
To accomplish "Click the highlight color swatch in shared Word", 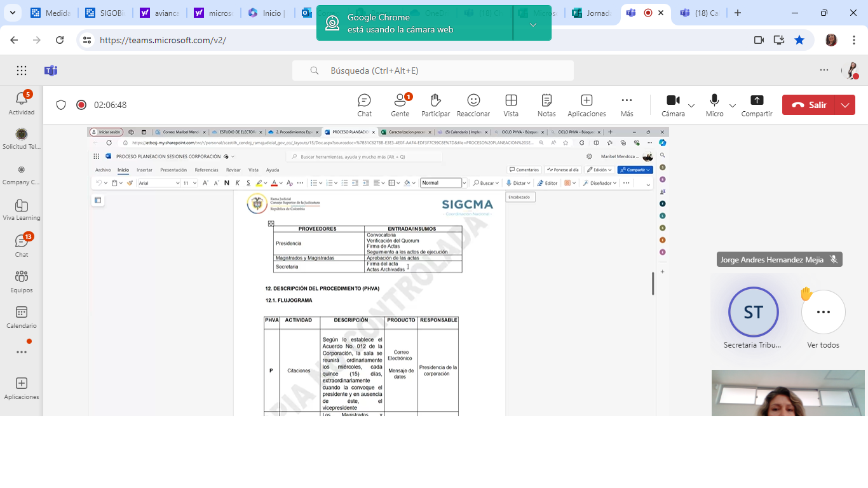I will tap(259, 183).
